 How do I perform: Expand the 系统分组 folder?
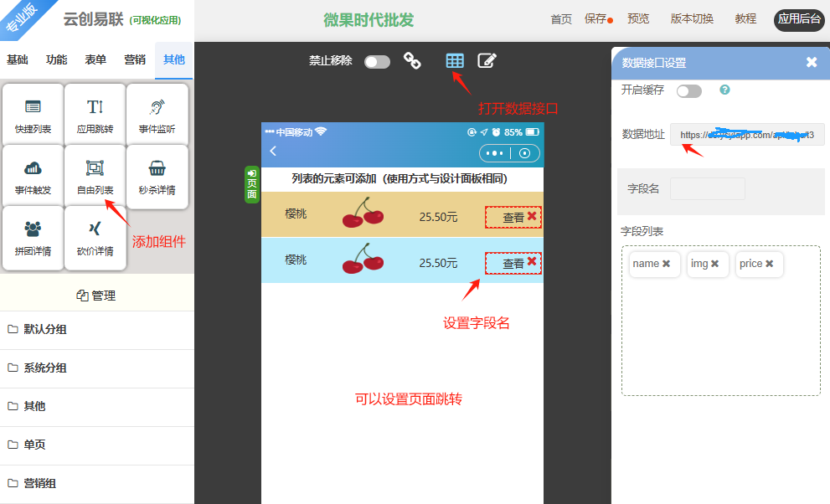pos(45,368)
